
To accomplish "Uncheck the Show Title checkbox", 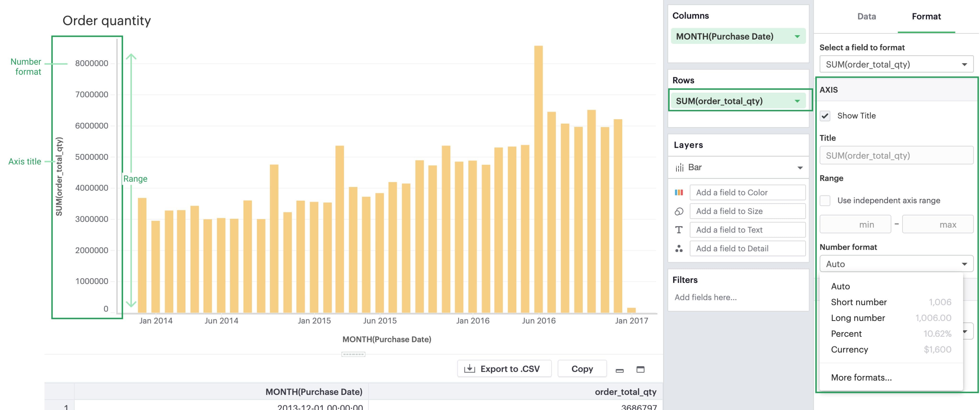I will 825,116.
